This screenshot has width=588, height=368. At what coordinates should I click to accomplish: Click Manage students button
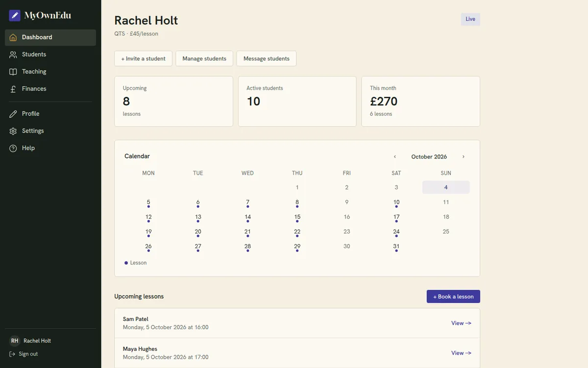pos(204,58)
